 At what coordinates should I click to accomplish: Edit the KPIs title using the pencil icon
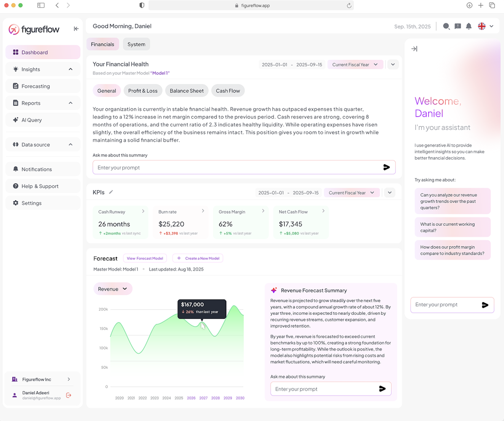111,192
